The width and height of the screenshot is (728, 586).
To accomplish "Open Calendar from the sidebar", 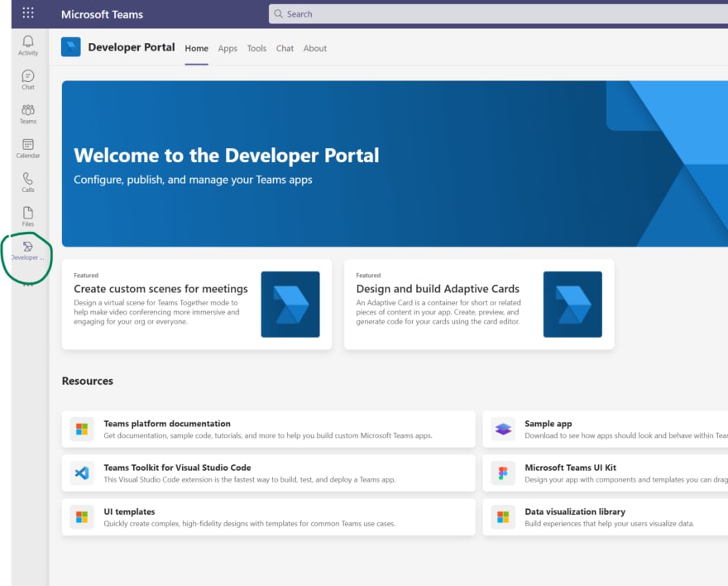I will click(28, 149).
